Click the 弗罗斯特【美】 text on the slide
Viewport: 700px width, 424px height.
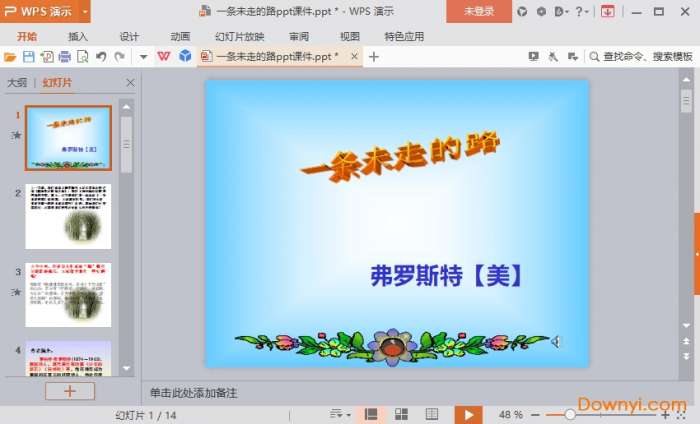pos(446,275)
